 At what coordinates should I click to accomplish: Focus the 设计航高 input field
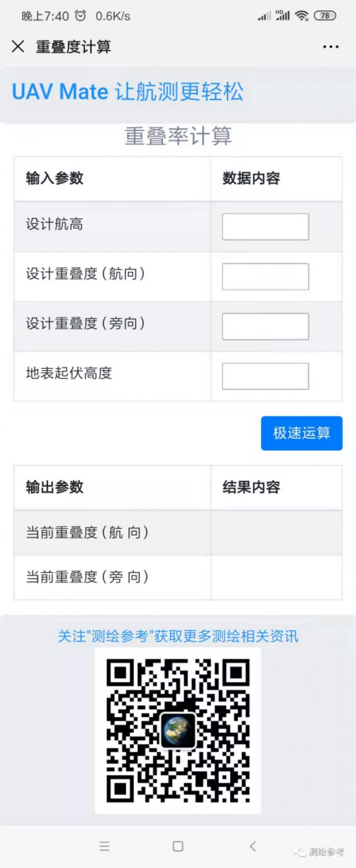265,227
